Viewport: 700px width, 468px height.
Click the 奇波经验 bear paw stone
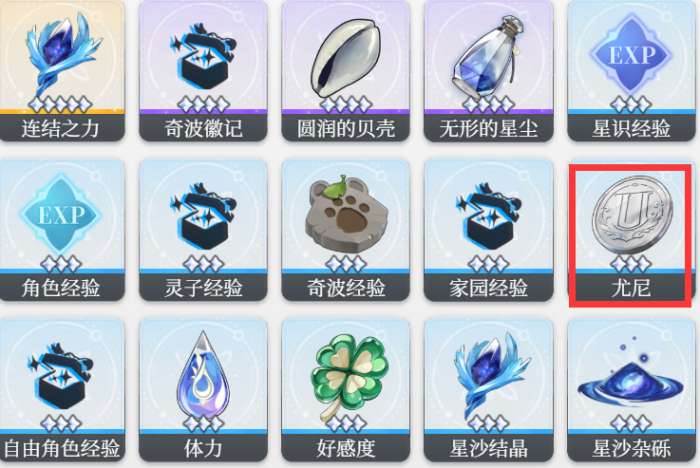[346, 213]
